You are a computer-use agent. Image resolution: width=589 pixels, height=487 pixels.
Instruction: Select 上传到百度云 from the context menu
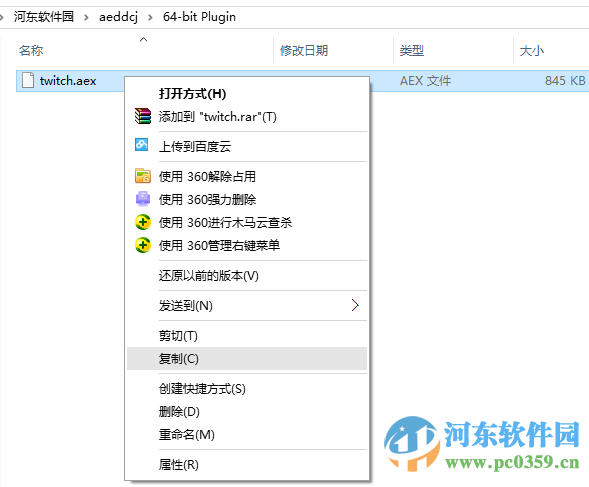click(x=247, y=146)
